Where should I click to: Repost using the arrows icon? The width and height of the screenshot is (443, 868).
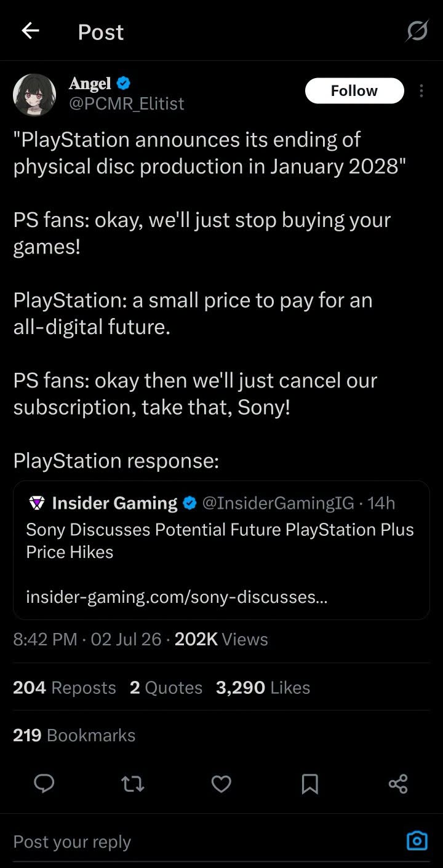(x=132, y=783)
